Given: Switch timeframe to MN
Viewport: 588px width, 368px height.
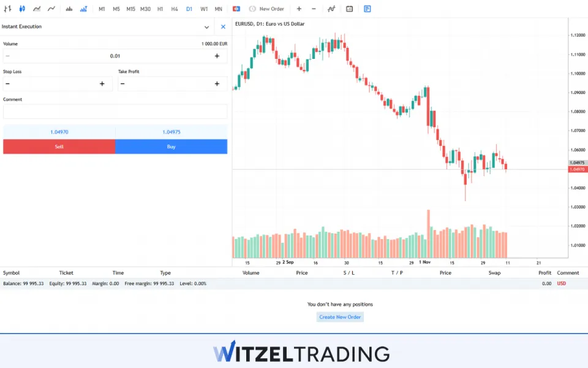Looking at the screenshot, I should (218, 9).
